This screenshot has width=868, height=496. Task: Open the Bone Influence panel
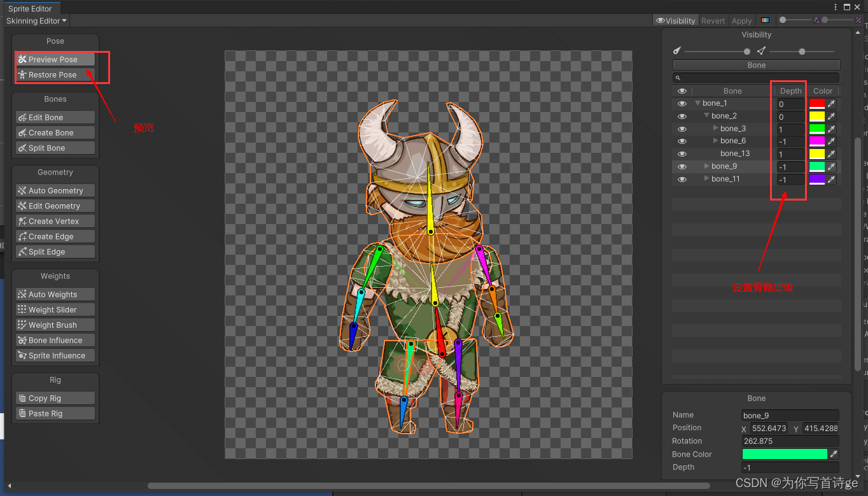[55, 340]
